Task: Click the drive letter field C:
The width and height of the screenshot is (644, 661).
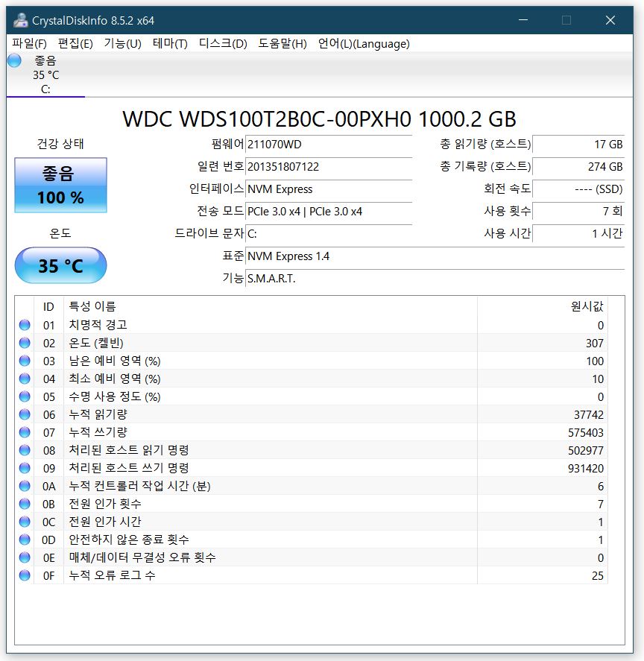Action: [329, 233]
